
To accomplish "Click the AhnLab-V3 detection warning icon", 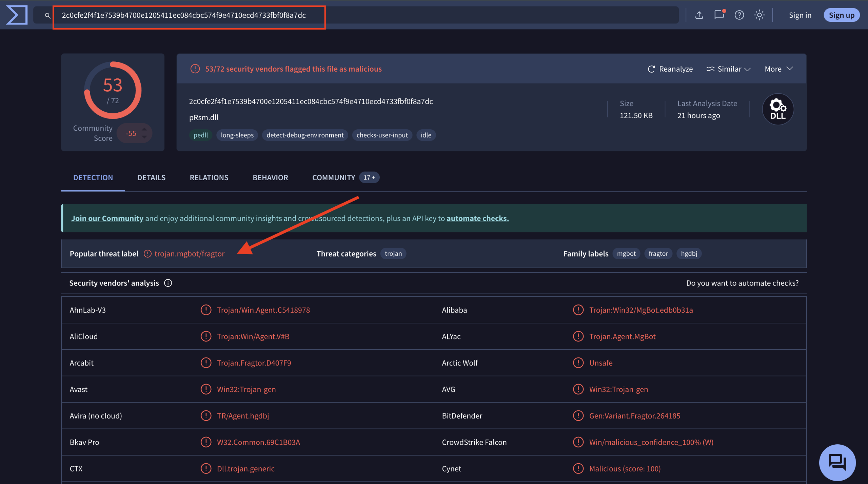I will coord(206,310).
